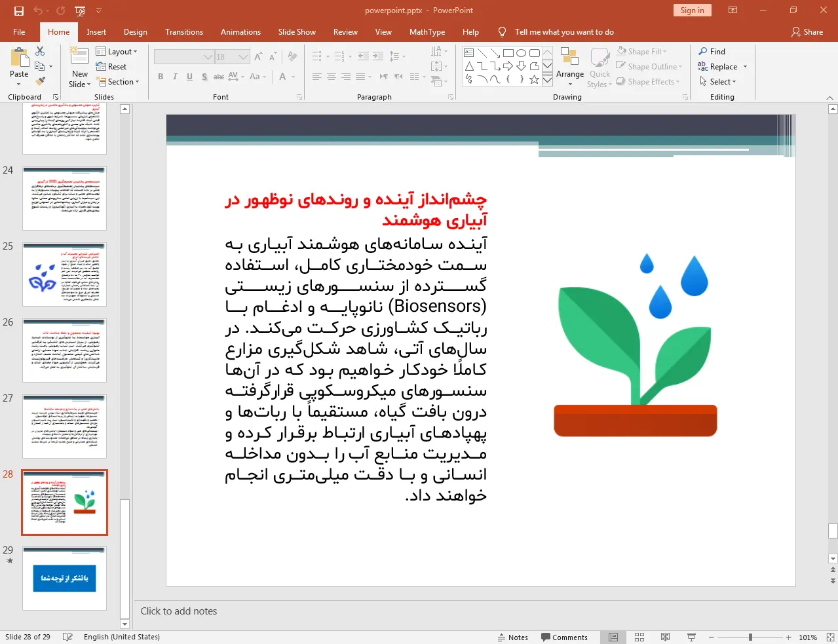Click the spell check status icon

tap(67, 637)
